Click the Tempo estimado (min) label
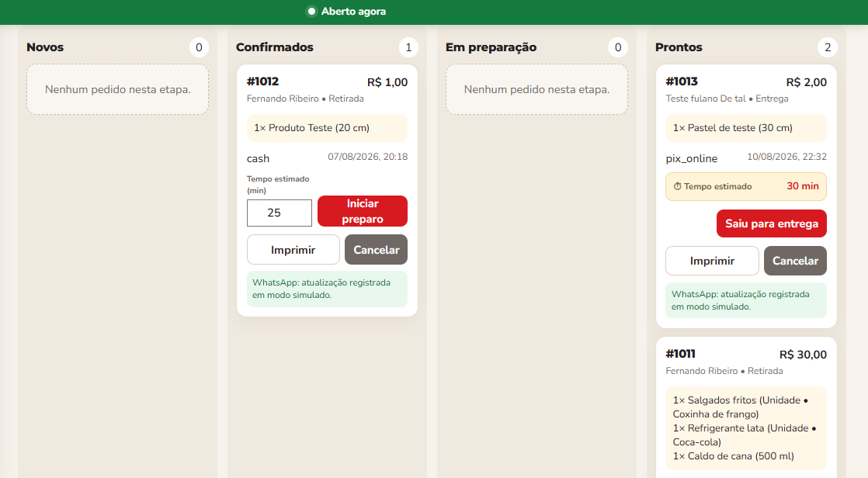Image resolution: width=868 pixels, height=478 pixels. pos(278,185)
